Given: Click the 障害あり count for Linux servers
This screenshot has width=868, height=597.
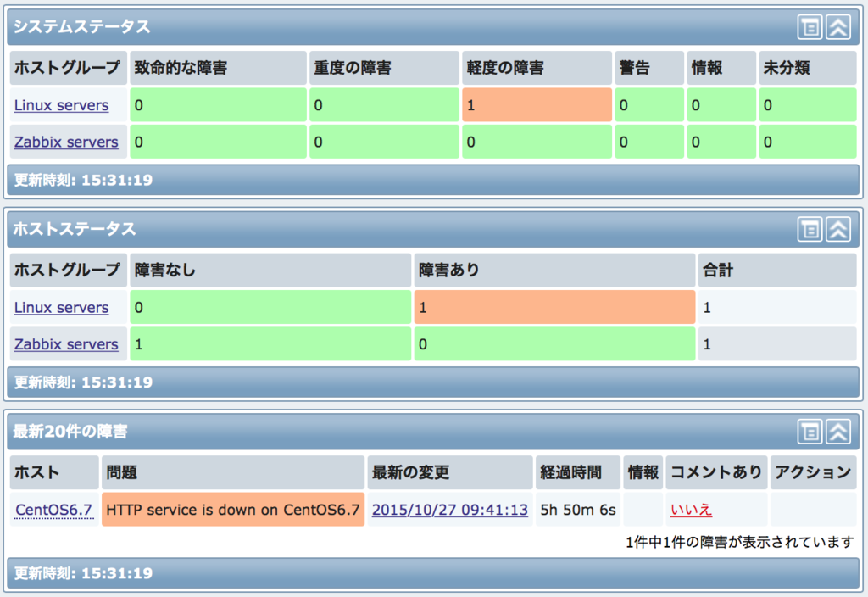Looking at the screenshot, I should (x=555, y=307).
